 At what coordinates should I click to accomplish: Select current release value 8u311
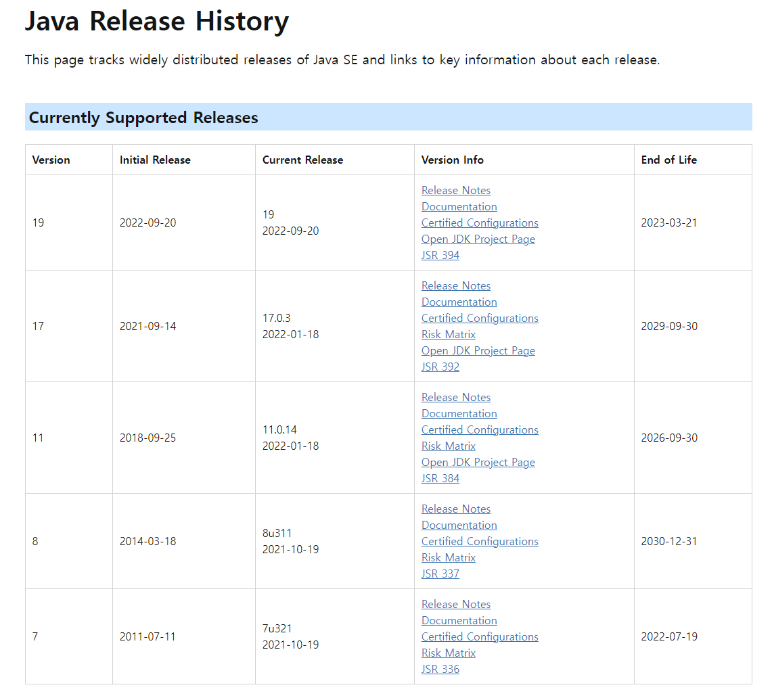tap(277, 534)
